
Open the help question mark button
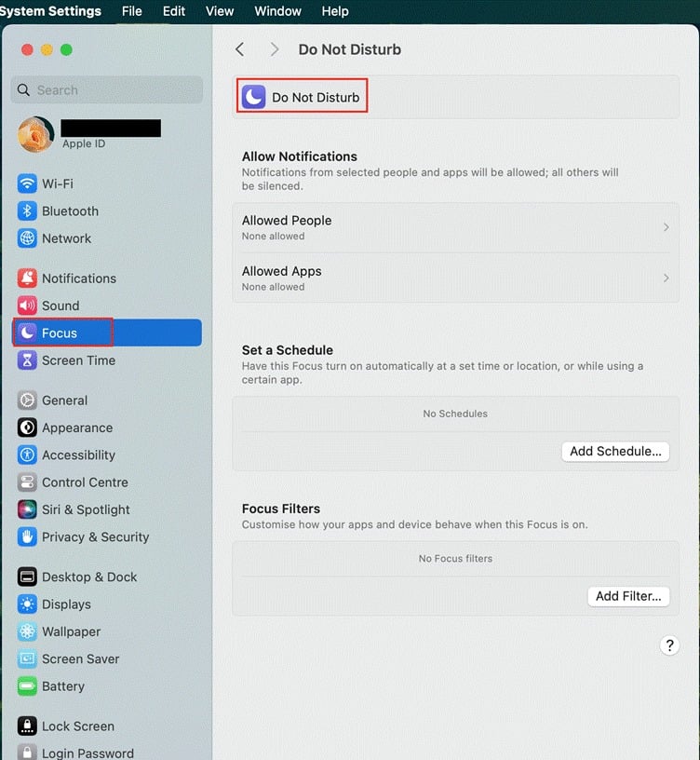pos(669,645)
